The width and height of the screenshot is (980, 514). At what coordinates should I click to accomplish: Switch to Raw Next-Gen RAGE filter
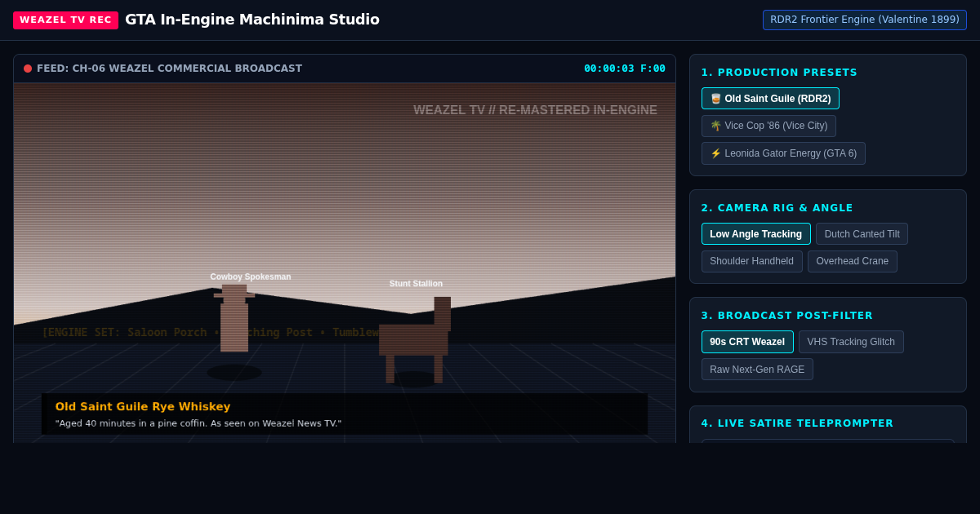coord(757,370)
